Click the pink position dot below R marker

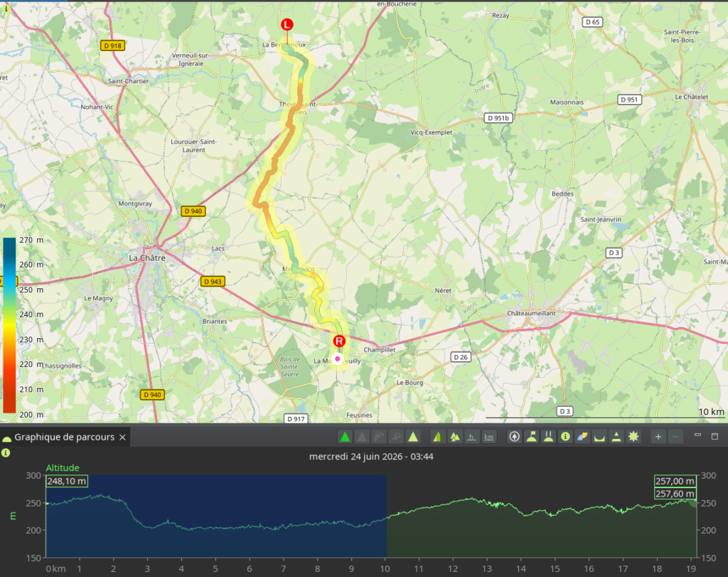click(338, 359)
